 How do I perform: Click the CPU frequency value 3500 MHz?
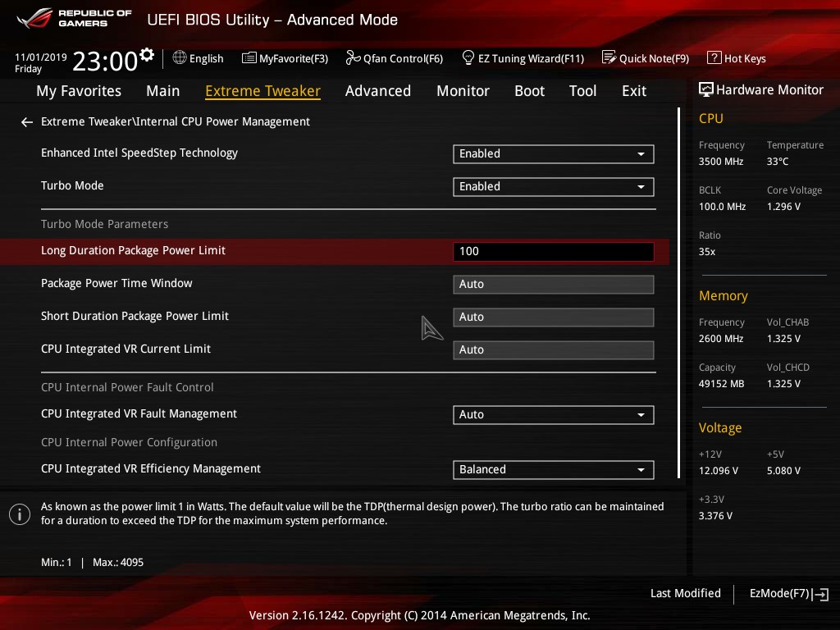[x=720, y=162]
